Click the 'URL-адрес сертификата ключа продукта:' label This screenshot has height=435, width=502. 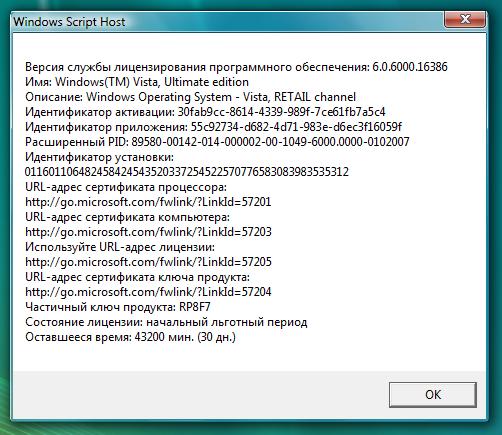[137, 277]
